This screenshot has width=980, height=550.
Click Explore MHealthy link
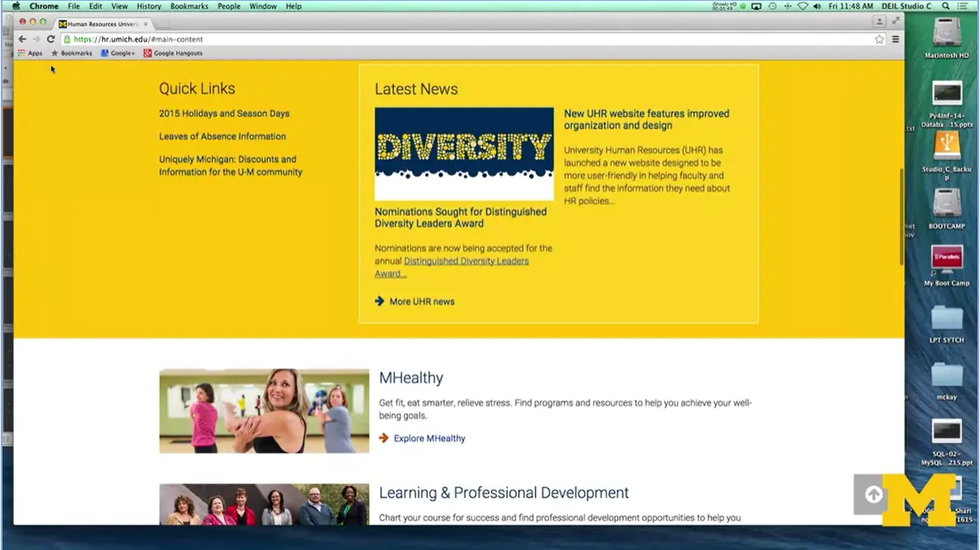point(429,438)
